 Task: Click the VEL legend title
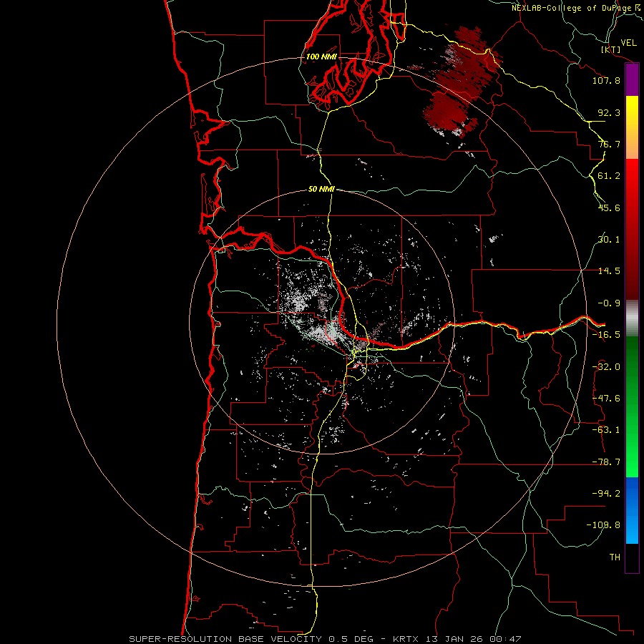click(x=628, y=43)
